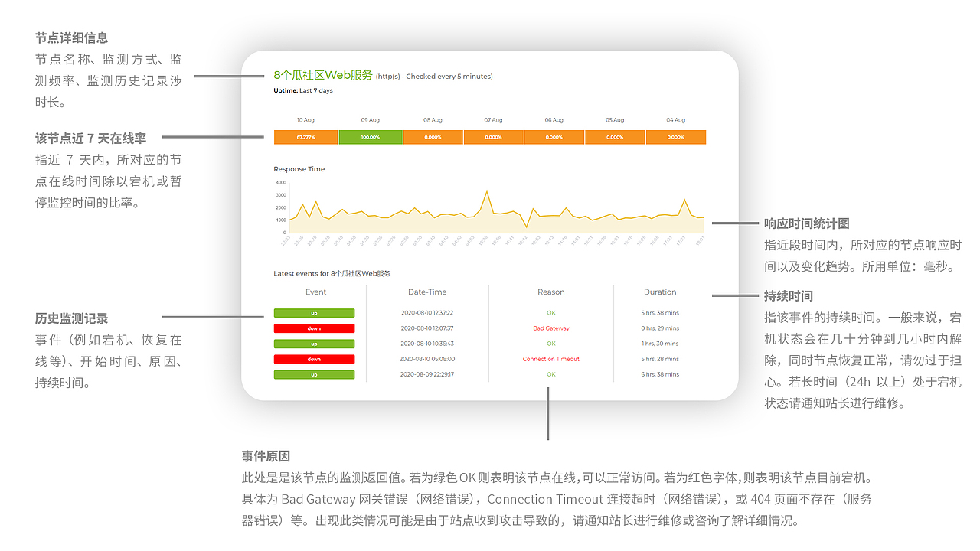Select the '6 hrs, 38 mins' duration
Screen dimensions: 980x551
tap(660, 374)
